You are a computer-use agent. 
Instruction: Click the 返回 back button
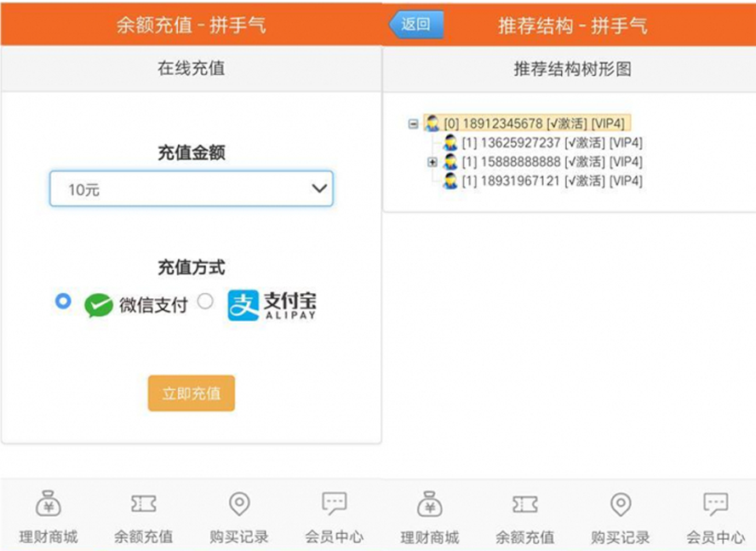[416, 24]
